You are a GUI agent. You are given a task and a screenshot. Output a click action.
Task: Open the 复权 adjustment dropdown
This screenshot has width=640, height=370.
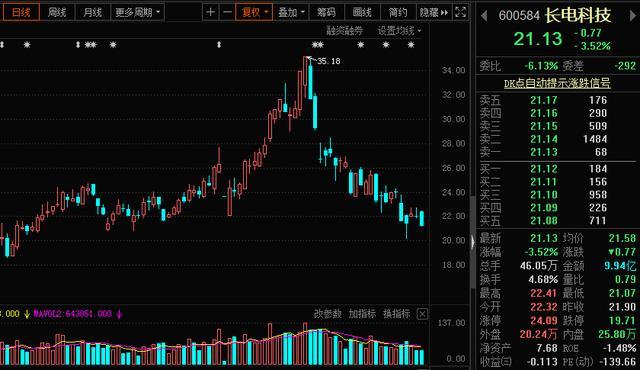tap(255, 12)
